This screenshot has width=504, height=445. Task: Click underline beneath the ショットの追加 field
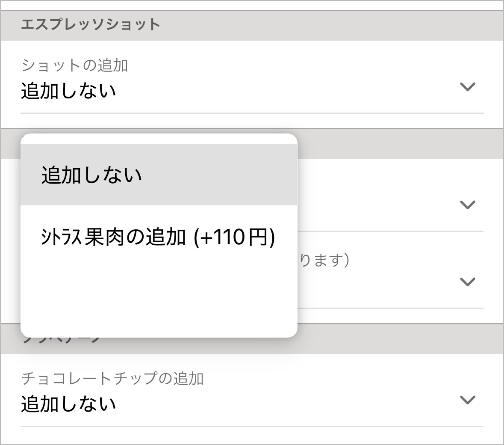pyautogui.click(x=252, y=113)
